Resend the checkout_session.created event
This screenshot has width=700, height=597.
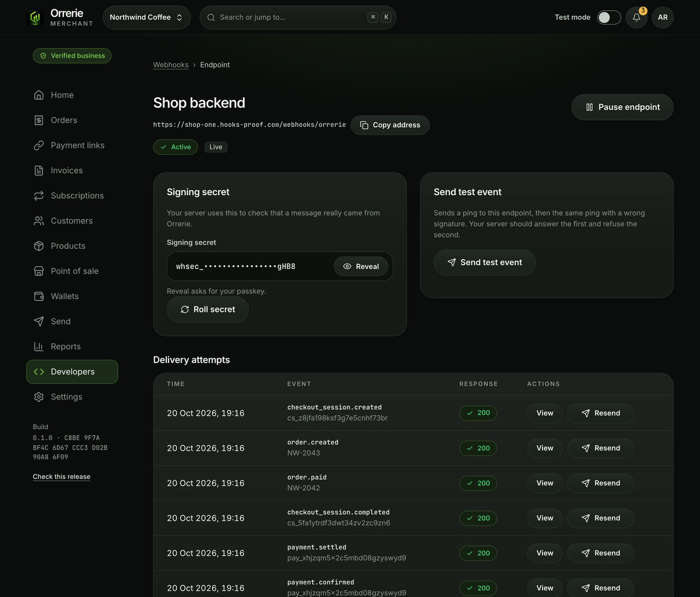(x=600, y=413)
